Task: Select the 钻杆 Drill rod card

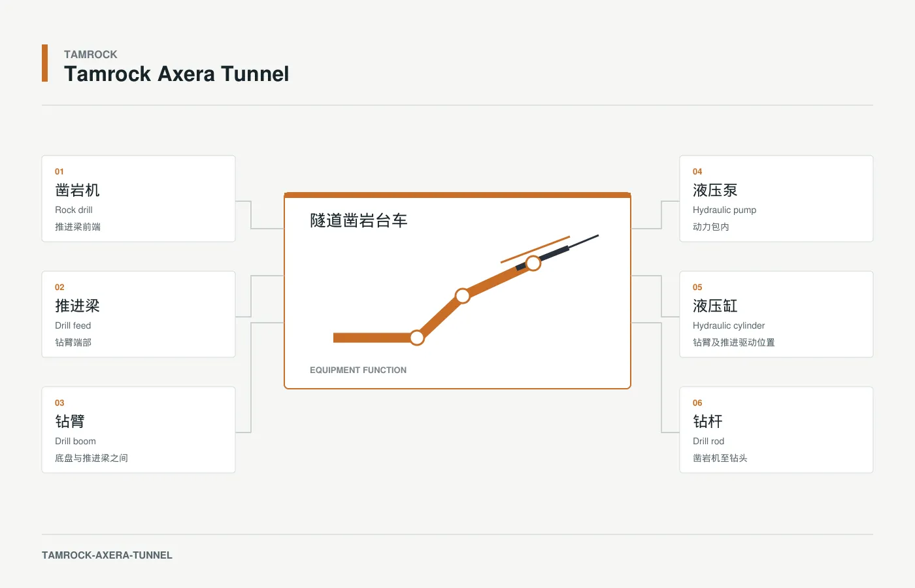Action: (x=776, y=430)
